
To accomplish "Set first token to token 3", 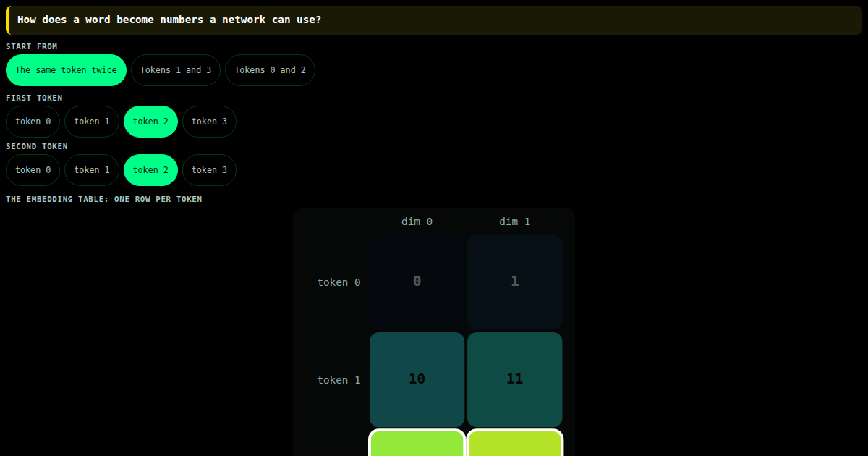I will click(209, 122).
